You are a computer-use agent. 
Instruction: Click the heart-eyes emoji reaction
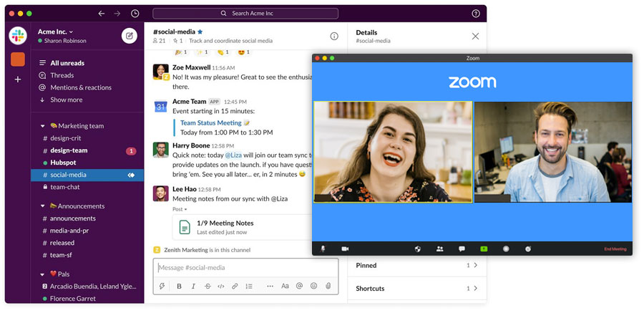pyautogui.click(x=245, y=52)
